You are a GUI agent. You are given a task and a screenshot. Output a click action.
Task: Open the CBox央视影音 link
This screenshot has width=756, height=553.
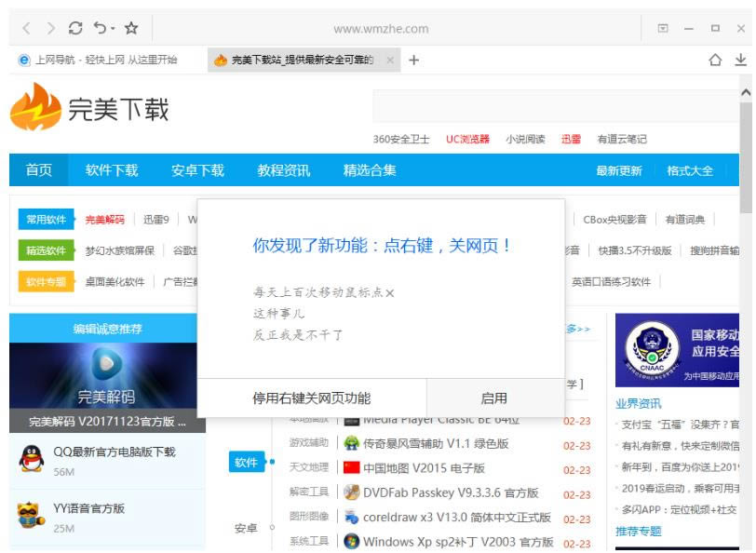[x=614, y=220]
